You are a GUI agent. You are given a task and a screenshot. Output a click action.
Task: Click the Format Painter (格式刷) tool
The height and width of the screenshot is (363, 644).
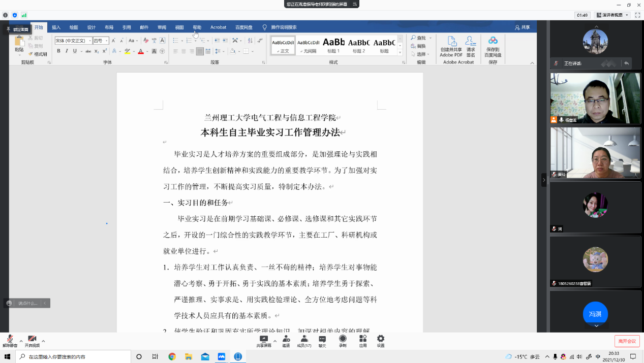tap(38, 54)
